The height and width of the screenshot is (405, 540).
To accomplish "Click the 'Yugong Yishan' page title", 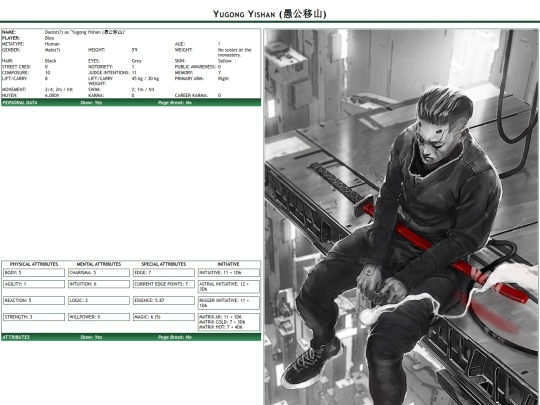I will [270, 14].
